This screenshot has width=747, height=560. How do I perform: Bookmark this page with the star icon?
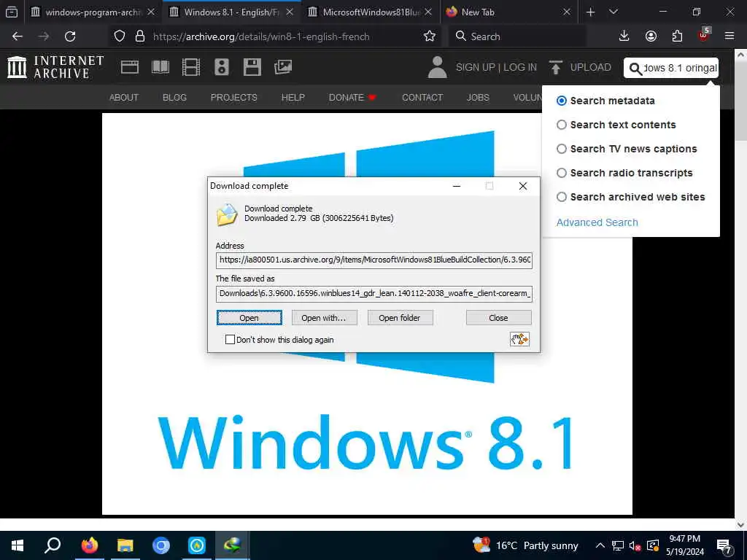click(430, 36)
